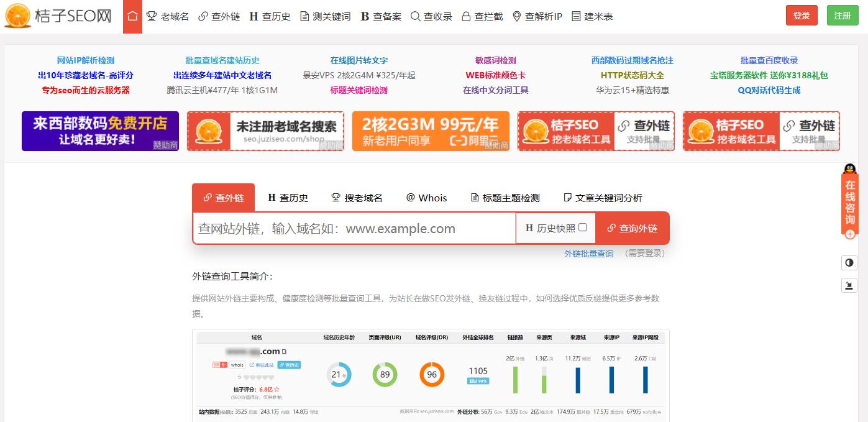
Task: Toggle dark mode with the contrast icon
Action: tap(849, 263)
